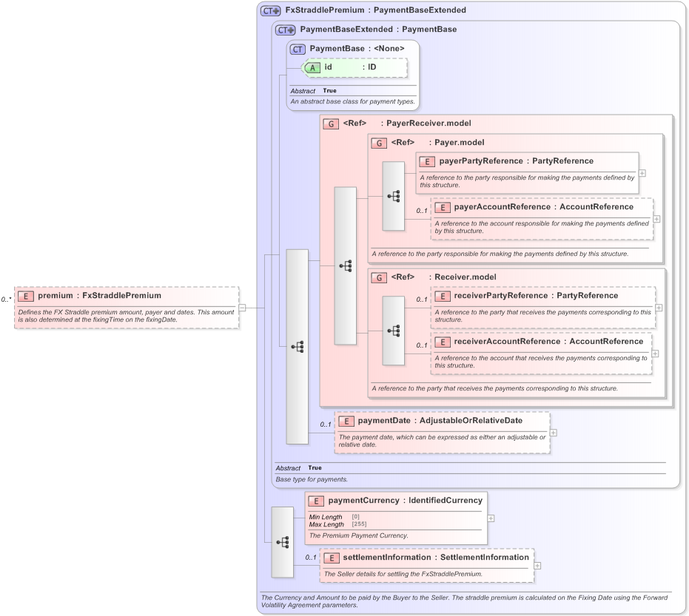Select '<Ref> : Payer.model' label
The height and width of the screenshot is (616, 689).
click(x=437, y=142)
